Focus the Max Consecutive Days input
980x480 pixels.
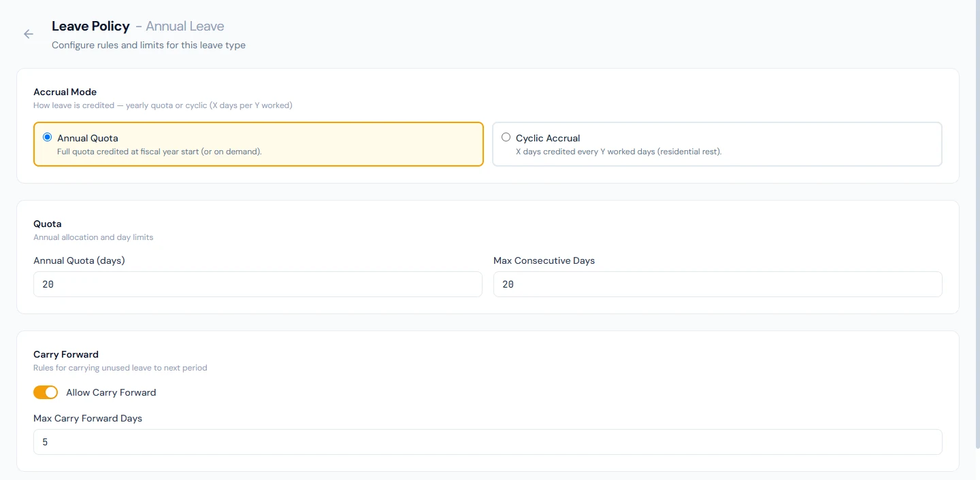718,284
